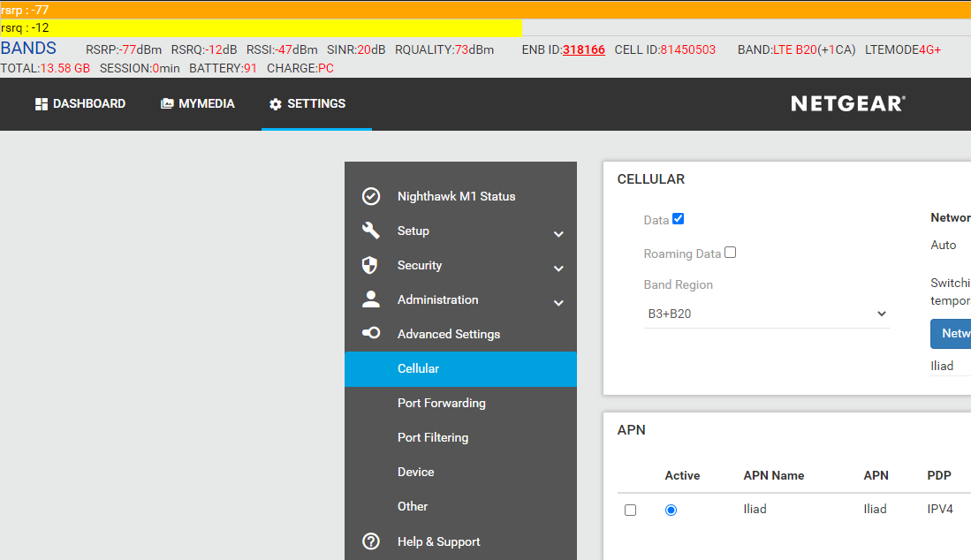Click the Active column header

(x=682, y=475)
